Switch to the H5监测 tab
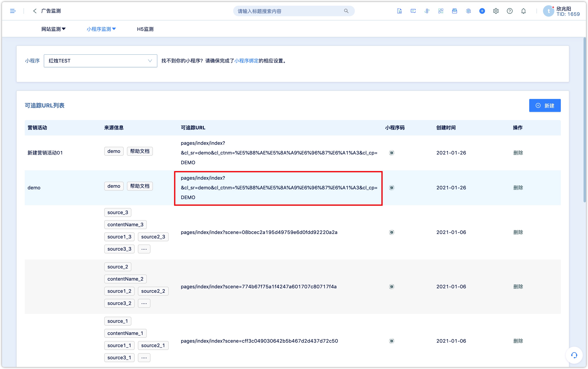Screen dimensions: 588x369 [x=145, y=29]
